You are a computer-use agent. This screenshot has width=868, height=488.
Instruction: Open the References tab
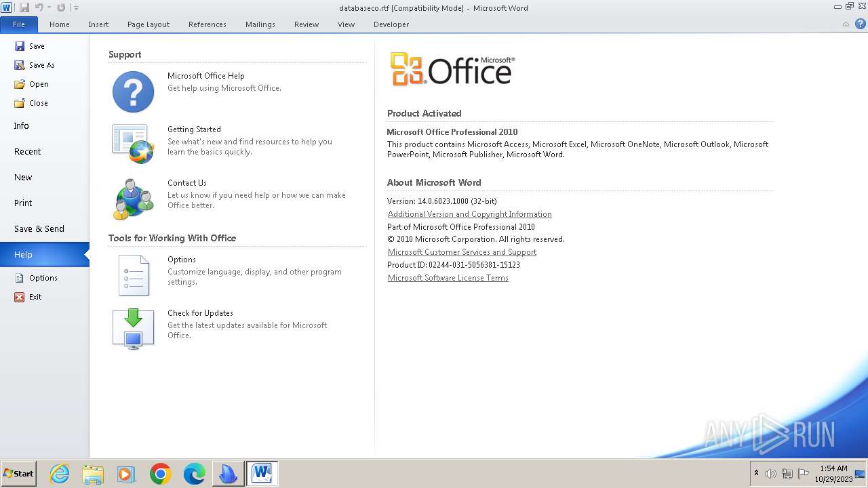tap(208, 24)
